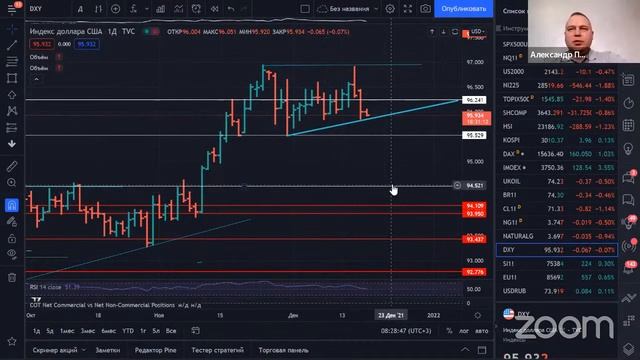Take a chart snapshot with camera icon

coord(425,9)
